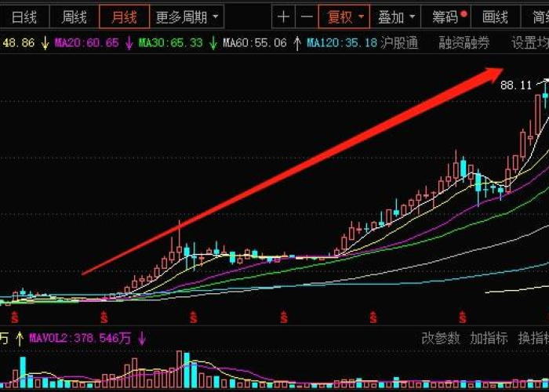Click the MA20:60.65 indicator value

(x=87, y=43)
